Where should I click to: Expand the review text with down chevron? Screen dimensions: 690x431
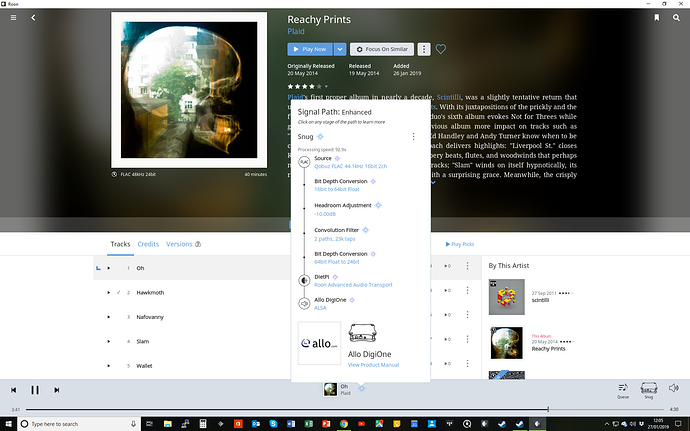(x=433, y=183)
